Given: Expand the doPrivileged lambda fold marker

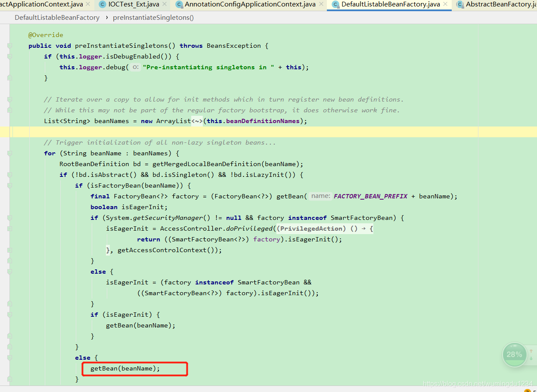Looking at the screenshot, I should pos(9,228).
